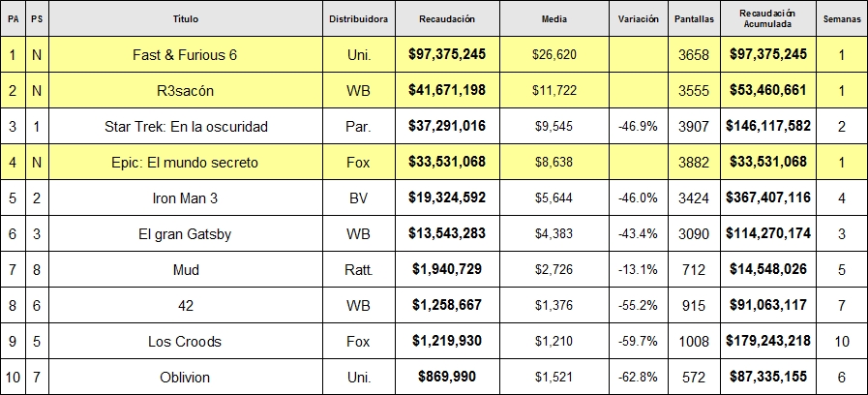Select the Media column header
Image resolution: width=868 pixels, height=395 pixels.
554,18
